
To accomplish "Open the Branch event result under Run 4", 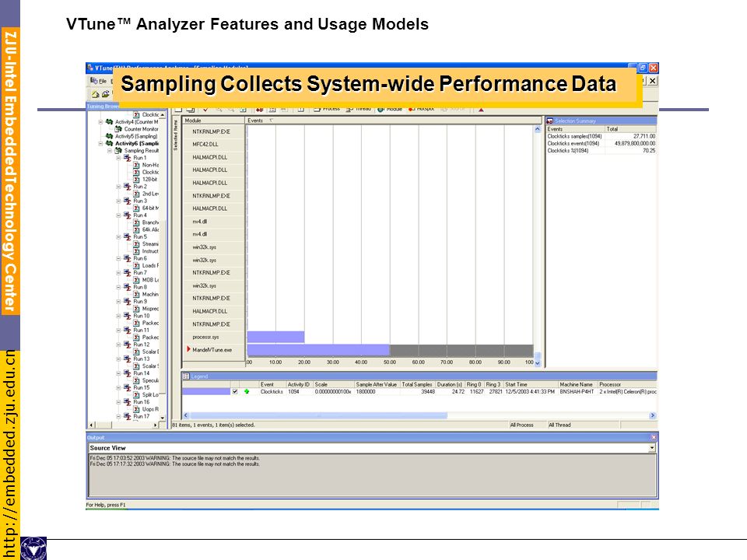I will tap(136, 222).
